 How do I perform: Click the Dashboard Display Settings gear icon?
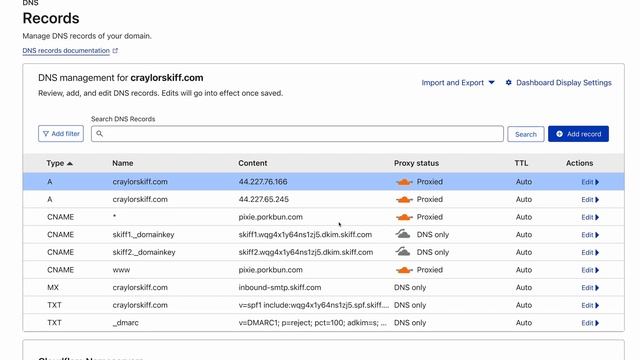pos(508,82)
